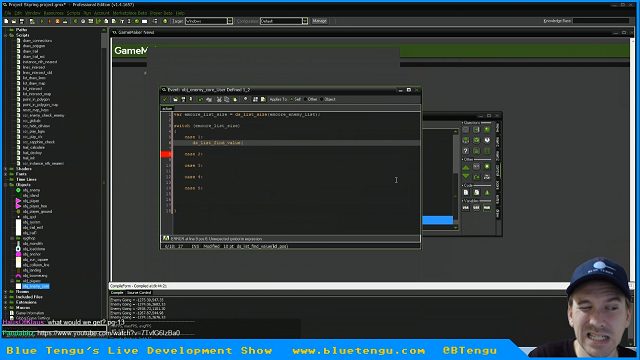This screenshot has width=640, height=360.
Task: Select obj_enemy_core in the resource tree
Action: point(36,287)
